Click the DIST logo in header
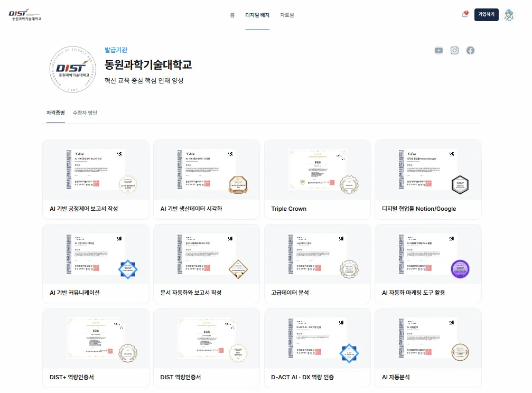This screenshot has height=393, width=532. (x=25, y=15)
